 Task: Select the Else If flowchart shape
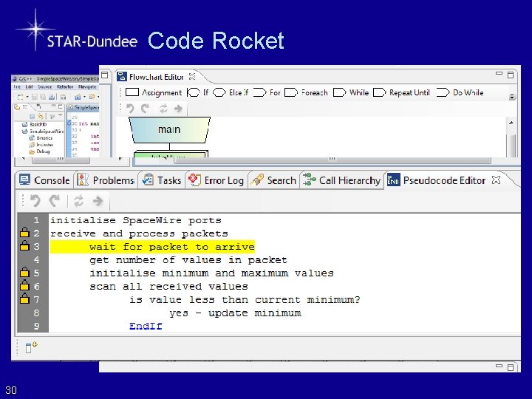[231, 92]
